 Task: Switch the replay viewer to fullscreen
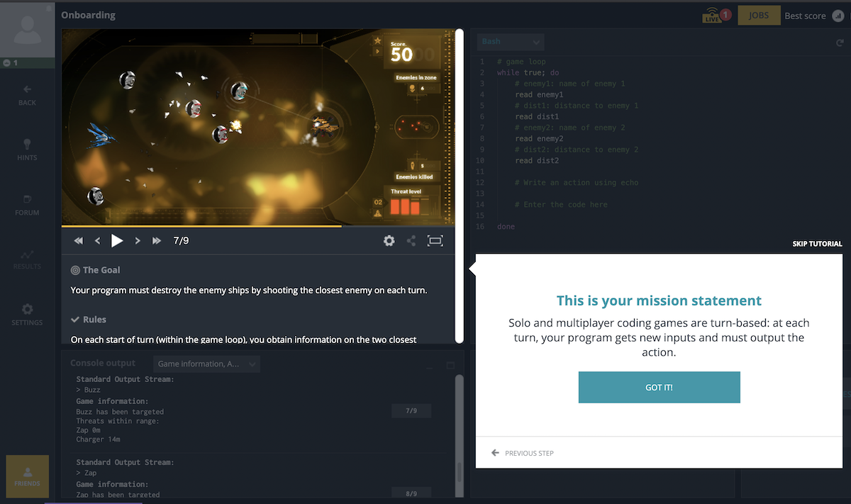[435, 241]
